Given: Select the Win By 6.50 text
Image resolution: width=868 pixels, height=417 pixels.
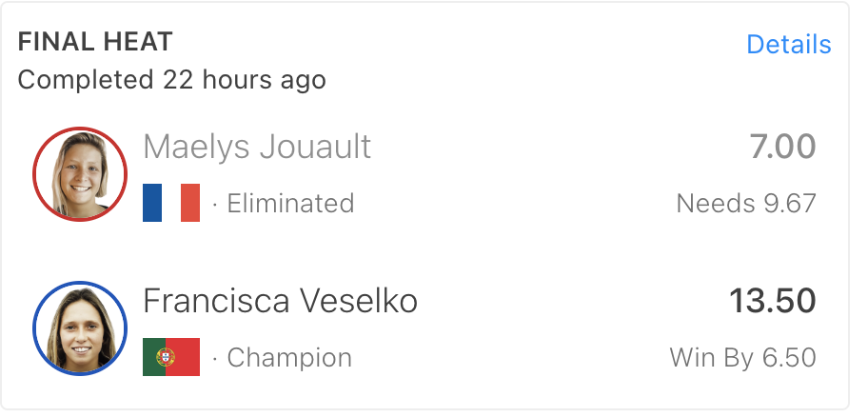Looking at the screenshot, I should [x=743, y=358].
